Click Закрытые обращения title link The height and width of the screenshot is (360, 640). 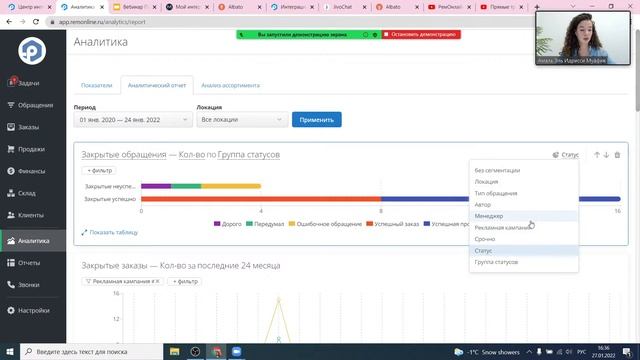[x=124, y=155]
